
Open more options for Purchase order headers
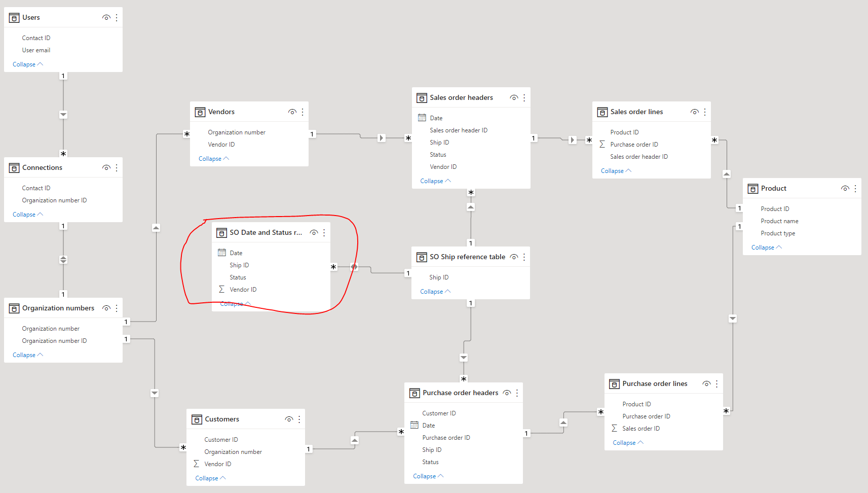point(517,393)
